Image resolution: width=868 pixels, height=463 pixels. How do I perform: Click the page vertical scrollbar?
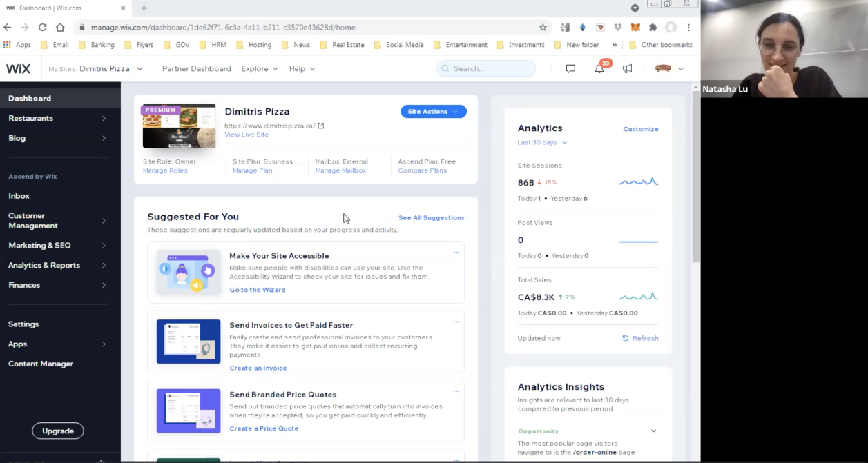pos(696,176)
